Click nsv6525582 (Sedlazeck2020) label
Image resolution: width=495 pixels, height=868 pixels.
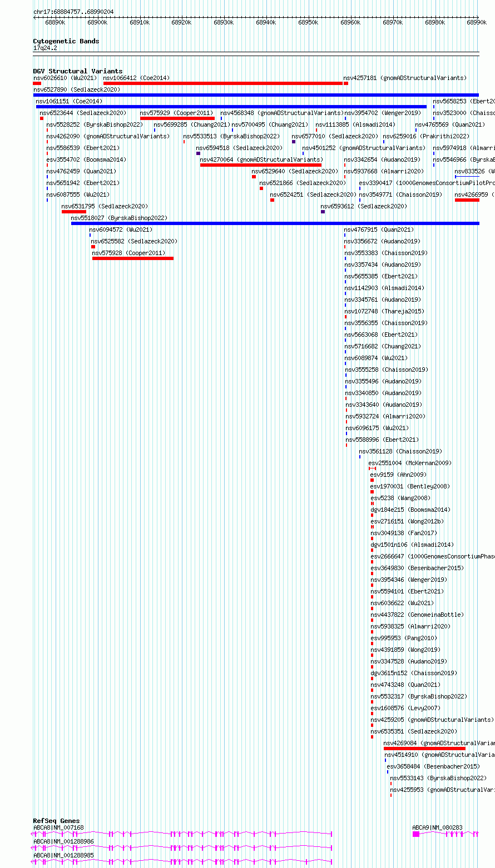pyautogui.click(x=134, y=241)
